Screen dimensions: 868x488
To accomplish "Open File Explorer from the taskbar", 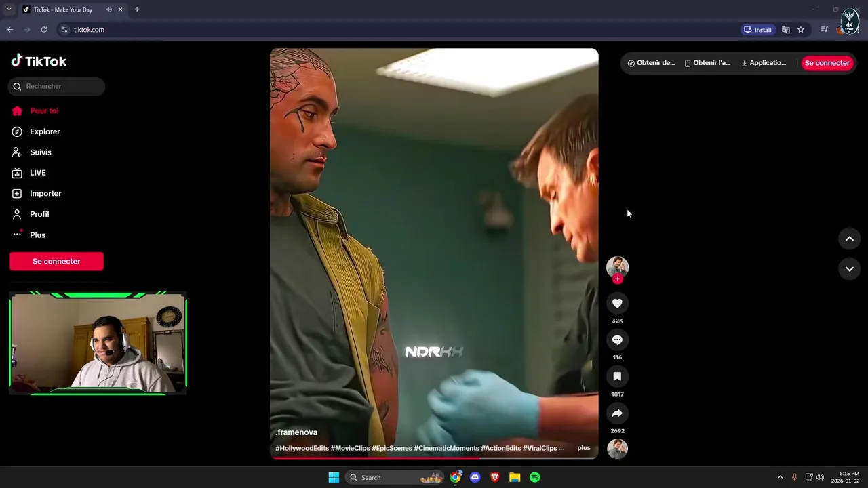I will [x=515, y=477].
